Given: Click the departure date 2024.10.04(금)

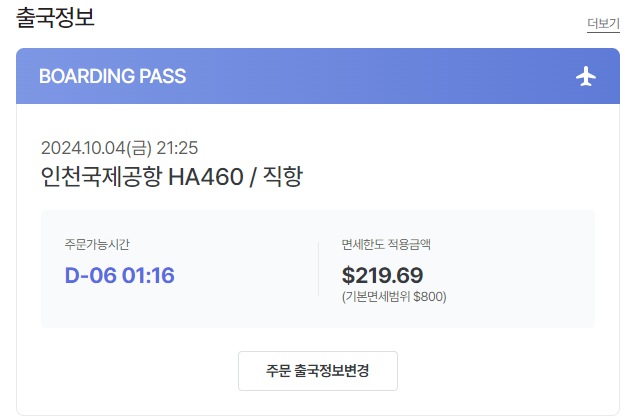Looking at the screenshot, I should [96, 148].
